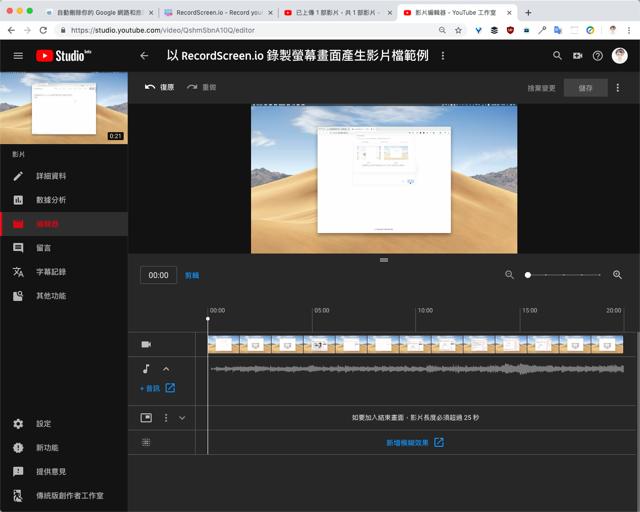The height and width of the screenshot is (512, 640).
Task: Expand the end screen track chevron
Action: coord(182,418)
